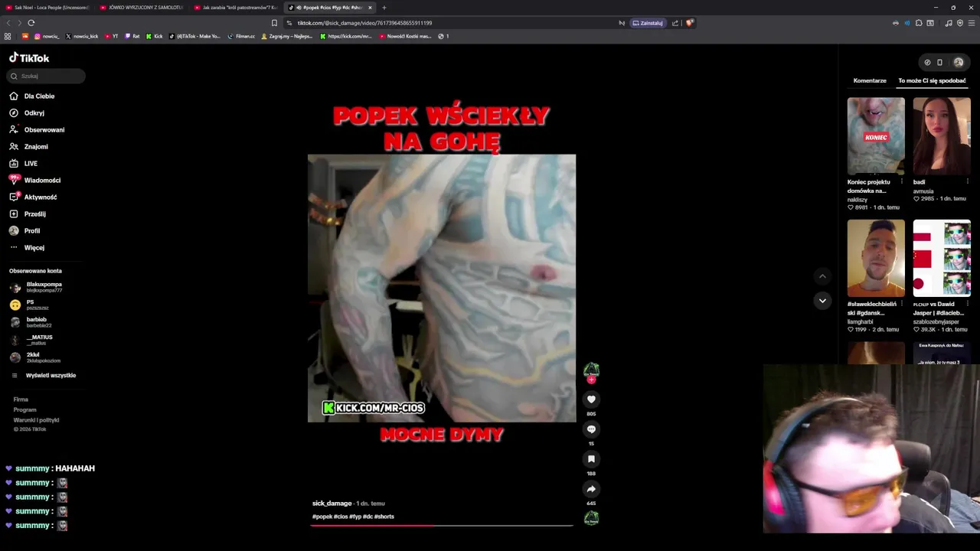Expand Wyświetl wszystkie accounts list
Image resolution: width=980 pixels, height=551 pixels.
click(x=44, y=376)
